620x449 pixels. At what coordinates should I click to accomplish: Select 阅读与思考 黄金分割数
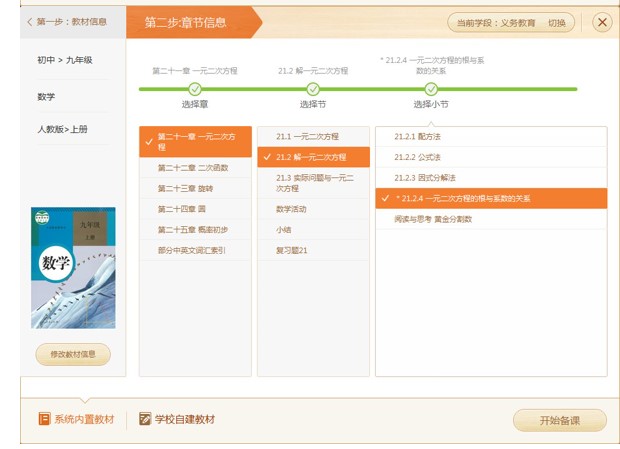pyautogui.click(x=491, y=219)
